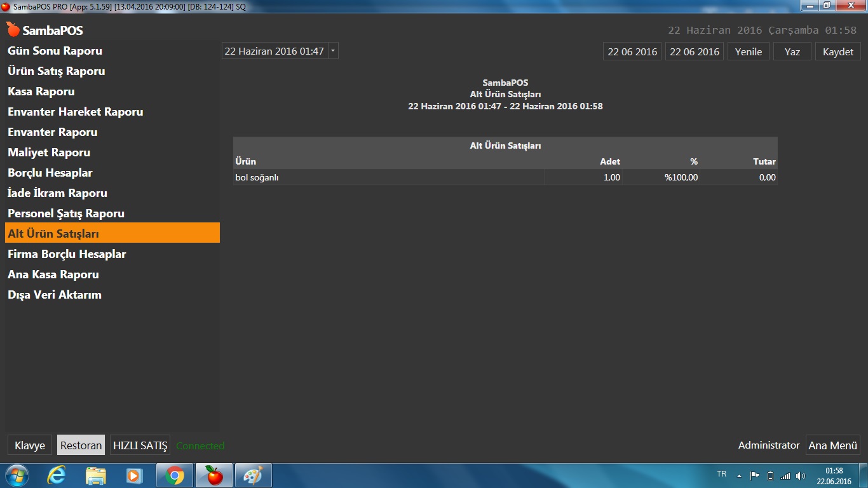
Task: Open Windows Media Player taskbar icon
Action: (135, 475)
